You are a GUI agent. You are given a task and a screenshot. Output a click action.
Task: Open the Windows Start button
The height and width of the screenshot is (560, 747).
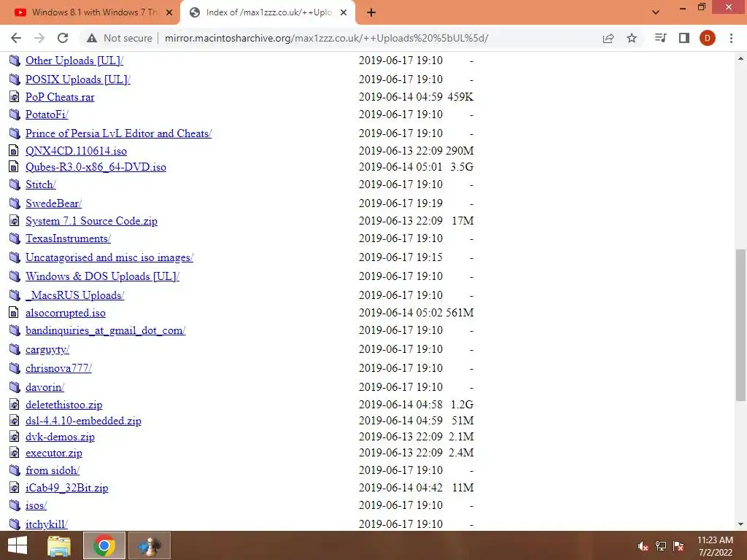pos(18,545)
